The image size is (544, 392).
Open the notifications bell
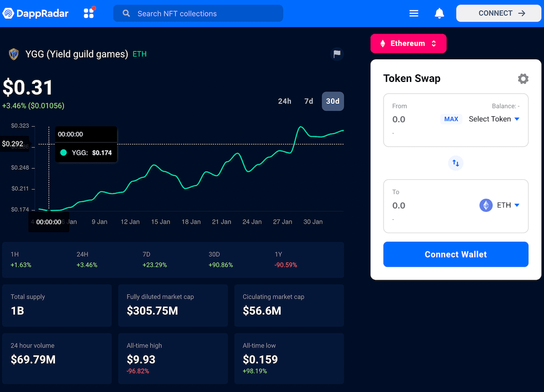[439, 13]
